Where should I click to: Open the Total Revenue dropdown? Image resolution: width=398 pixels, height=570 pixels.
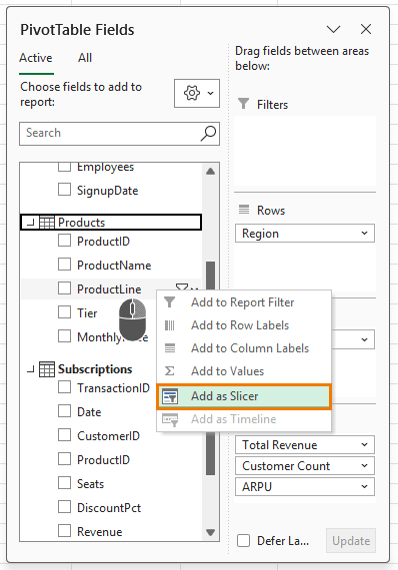pyautogui.click(x=365, y=445)
